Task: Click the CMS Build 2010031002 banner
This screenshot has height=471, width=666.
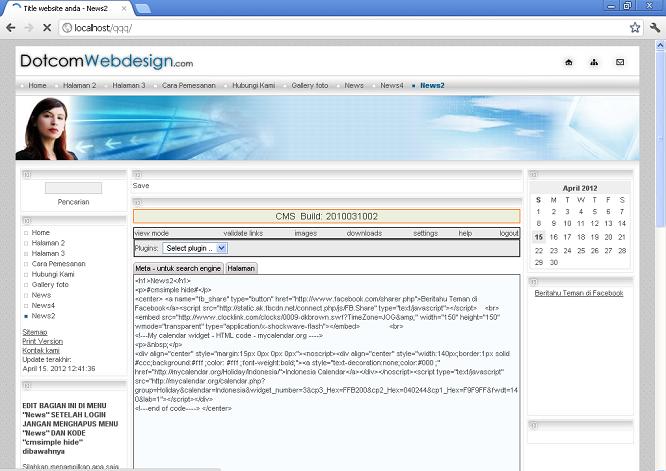Action: coord(326,216)
